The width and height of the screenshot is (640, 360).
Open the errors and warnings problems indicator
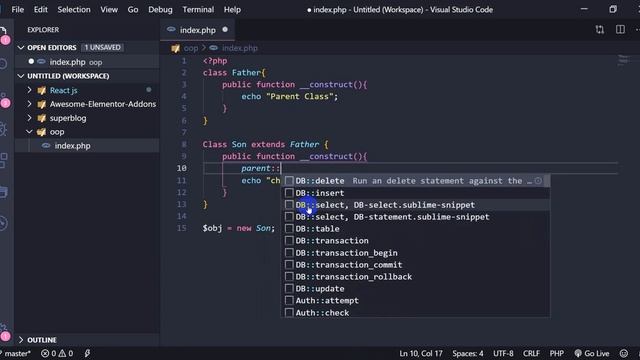(x=57, y=353)
